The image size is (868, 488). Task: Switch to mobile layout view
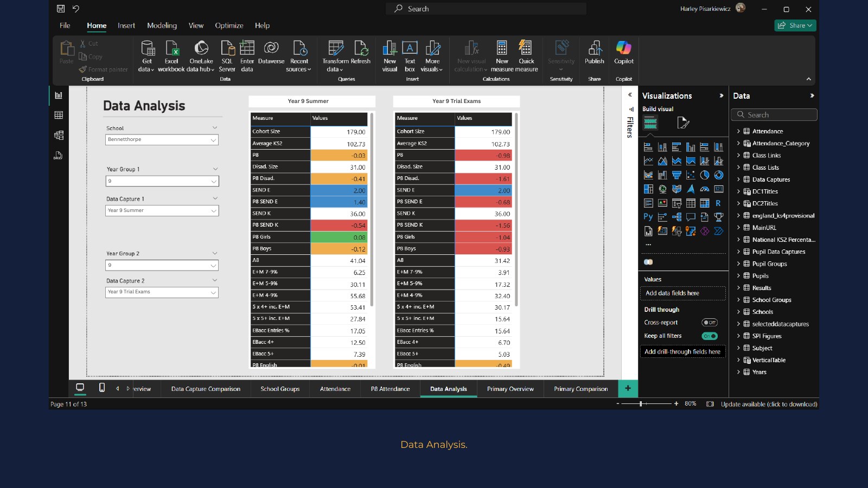tap(102, 388)
